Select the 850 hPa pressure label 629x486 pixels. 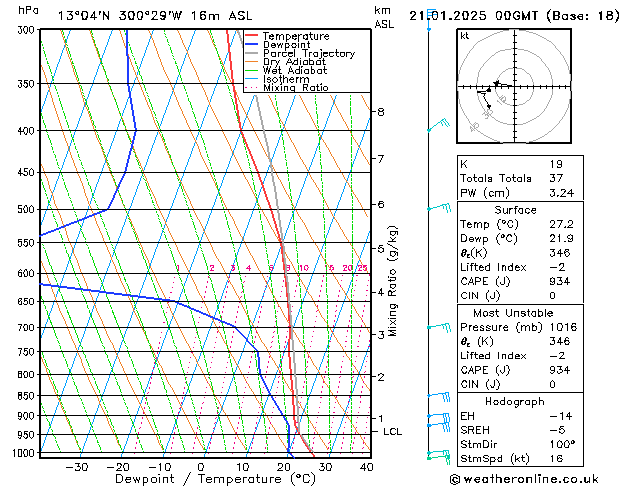(x=28, y=396)
